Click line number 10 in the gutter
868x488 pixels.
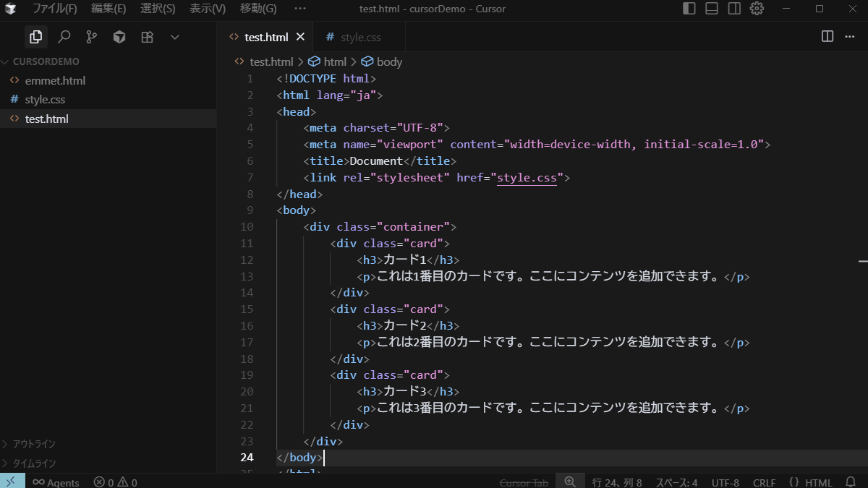click(x=247, y=227)
